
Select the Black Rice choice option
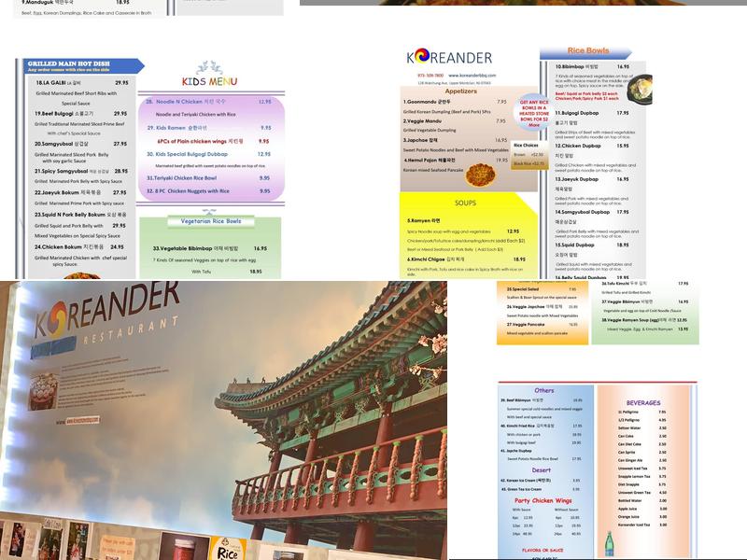click(x=529, y=163)
